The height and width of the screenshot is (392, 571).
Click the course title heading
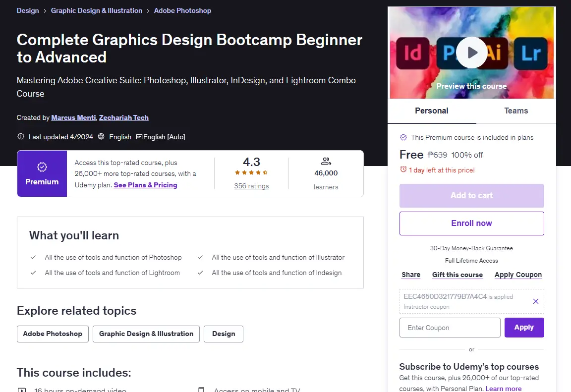coord(189,49)
